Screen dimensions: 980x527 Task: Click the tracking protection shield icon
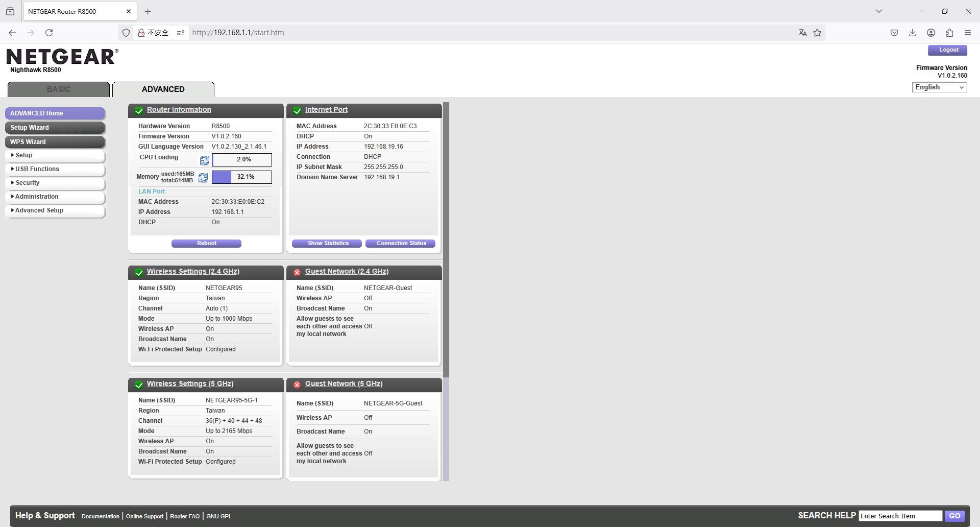(x=126, y=33)
